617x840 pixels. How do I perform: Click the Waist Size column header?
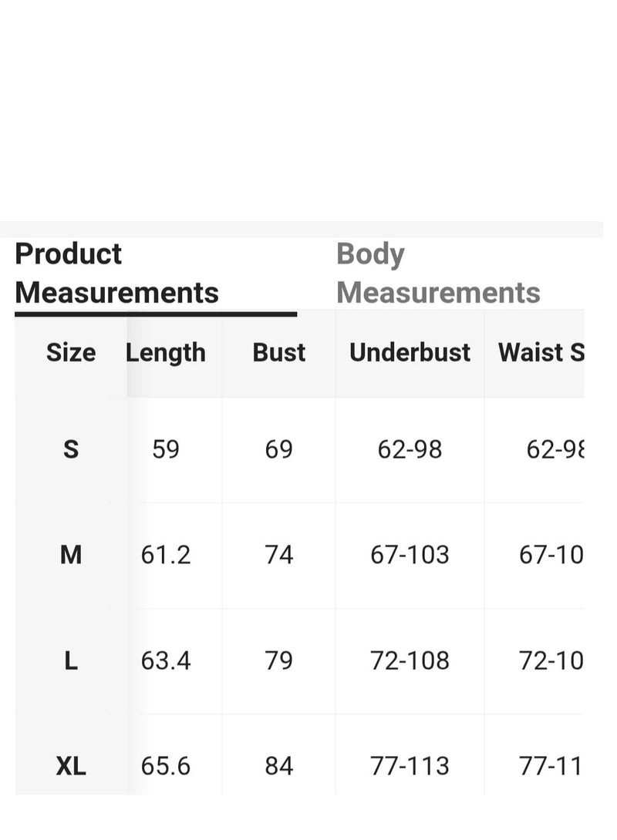pos(541,352)
